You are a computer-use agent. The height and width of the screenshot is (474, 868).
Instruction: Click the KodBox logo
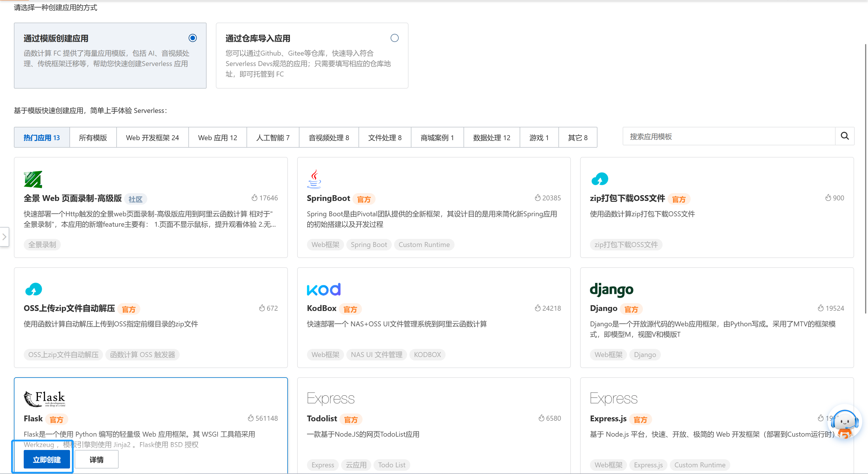click(323, 289)
